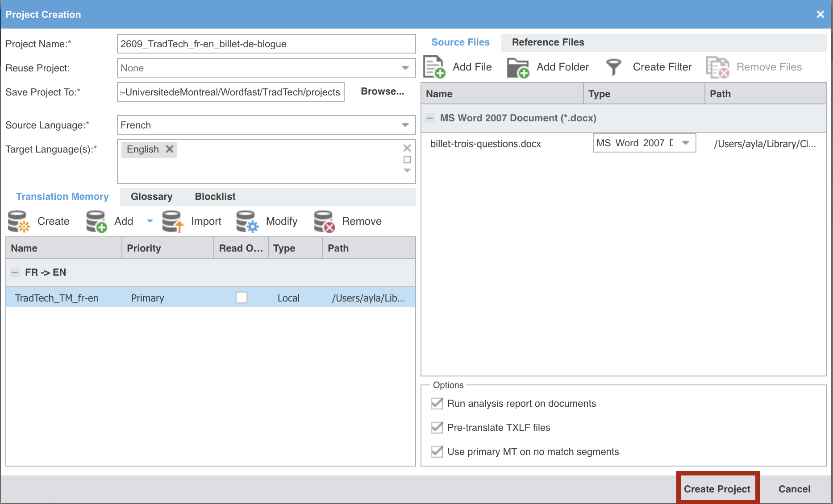This screenshot has width=833, height=504.
Task: Click the /Users/ayla/Library/Cl... path cell
Action: (765, 144)
